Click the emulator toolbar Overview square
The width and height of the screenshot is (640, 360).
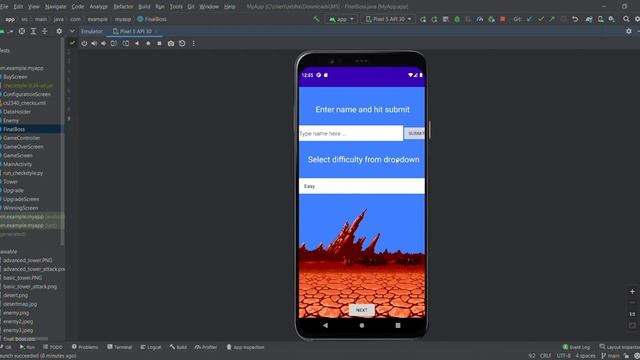(x=160, y=43)
